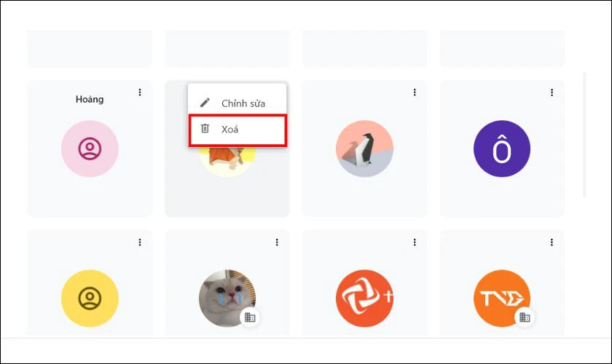
Task: Open more options on crying cat profile
Action: tap(277, 242)
